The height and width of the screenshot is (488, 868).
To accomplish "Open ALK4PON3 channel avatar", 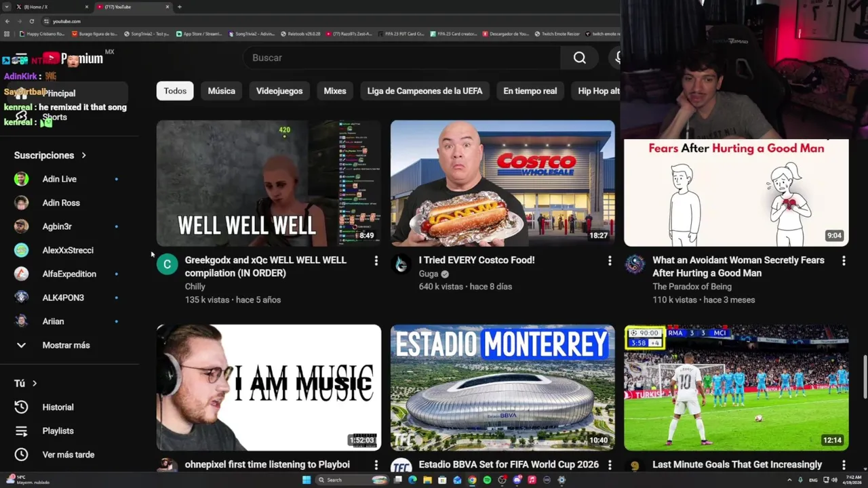I will (x=22, y=298).
